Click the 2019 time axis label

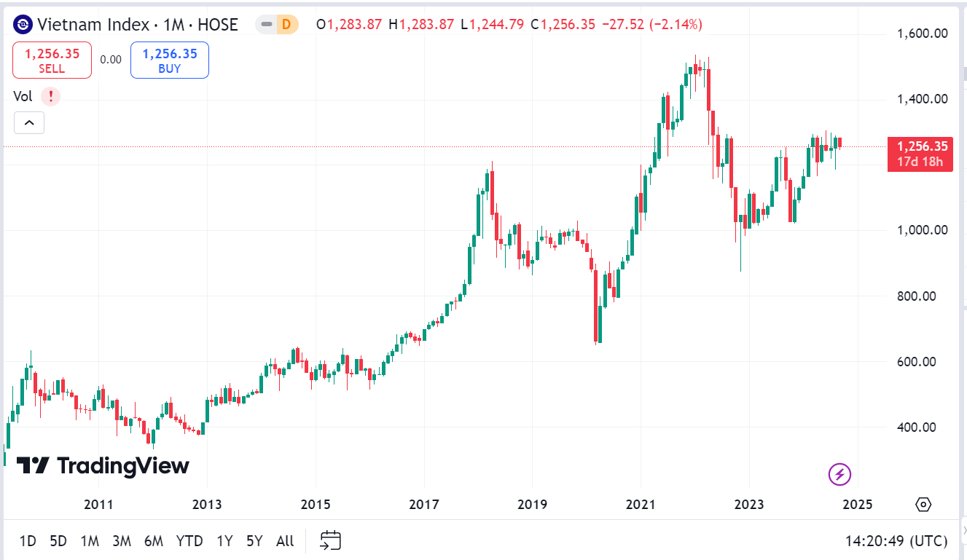[531, 505]
